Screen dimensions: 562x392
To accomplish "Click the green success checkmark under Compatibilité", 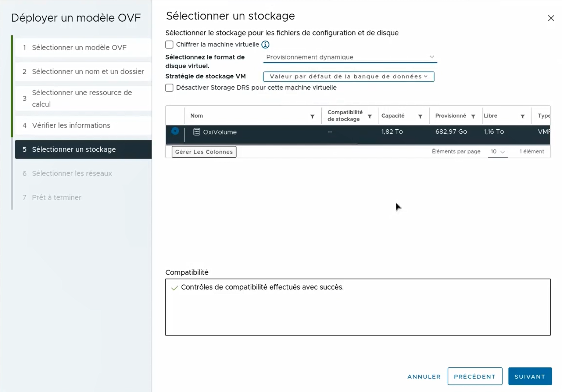I will point(174,288).
